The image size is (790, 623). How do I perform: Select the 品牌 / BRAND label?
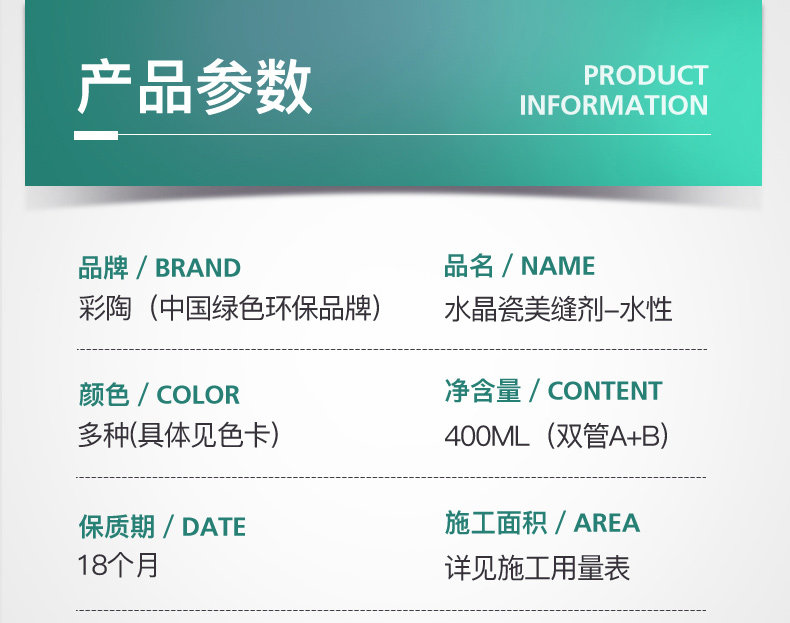point(160,268)
